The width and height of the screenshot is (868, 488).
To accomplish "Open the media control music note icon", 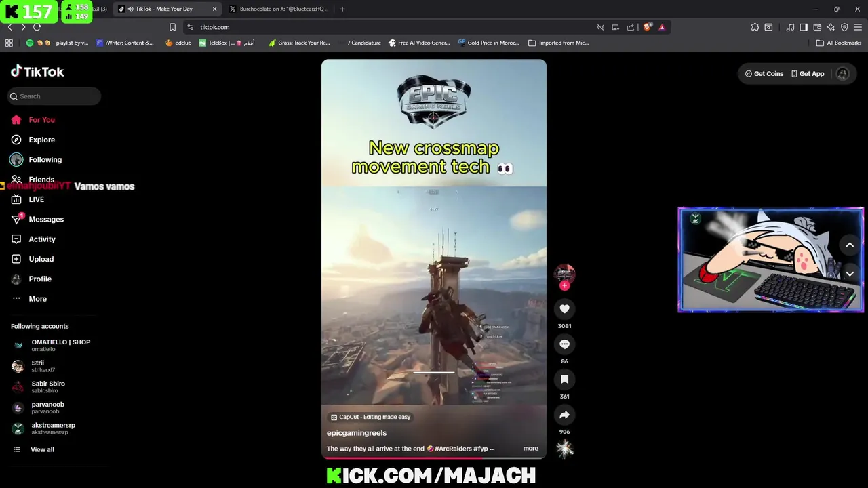I will coord(790,27).
